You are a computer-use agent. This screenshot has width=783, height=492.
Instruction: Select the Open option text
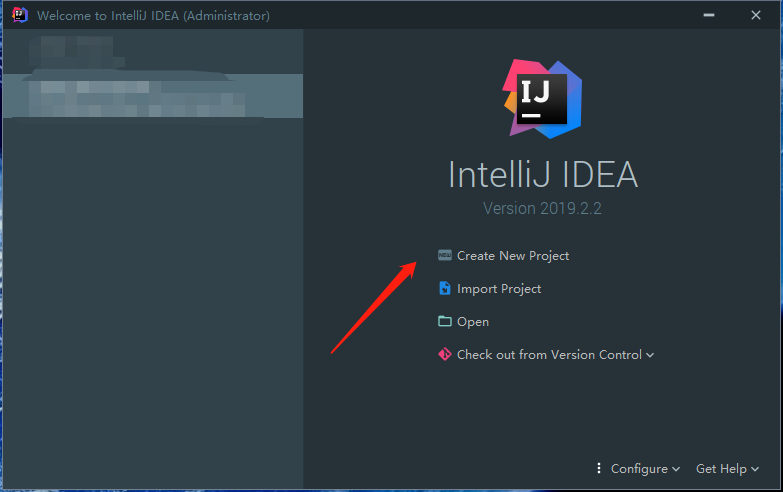pyautogui.click(x=473, y=322)
